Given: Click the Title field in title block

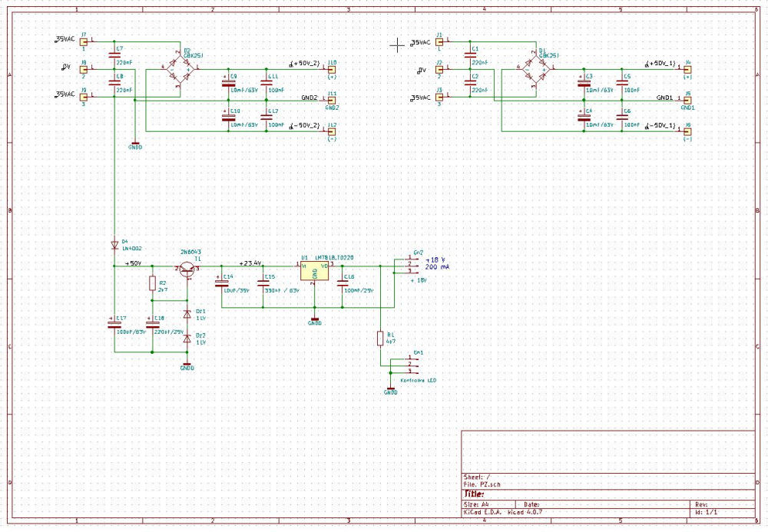Looking at the screenshot, I should click(x=476, y=494).
